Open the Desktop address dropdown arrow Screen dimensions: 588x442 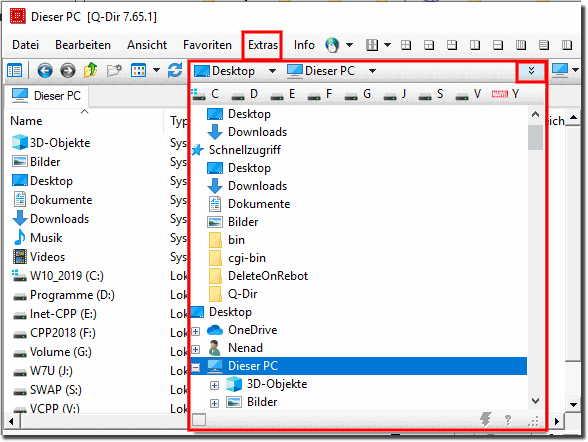273,71
